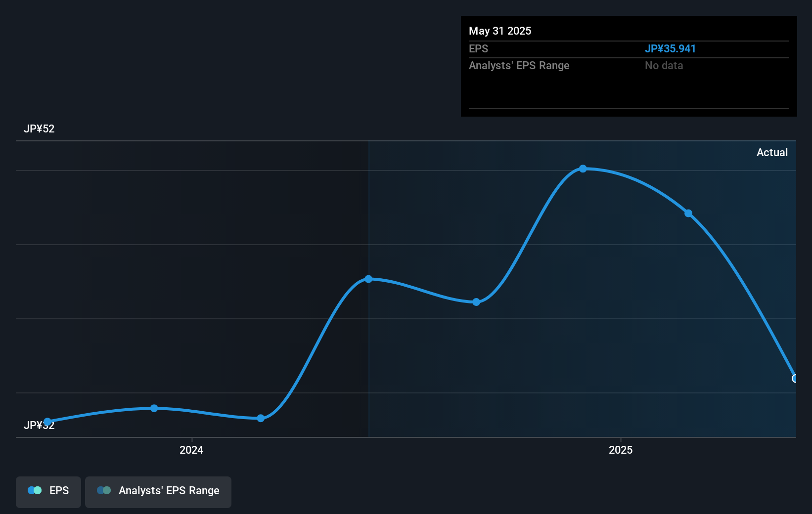Click the 2024 axis label

tap(191, 450)
